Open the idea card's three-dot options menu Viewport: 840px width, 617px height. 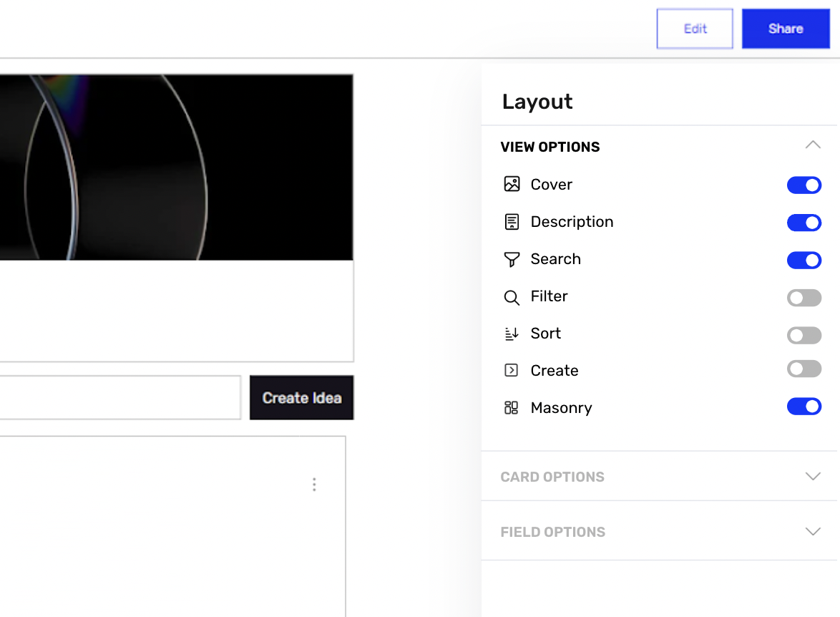point(314,485)
